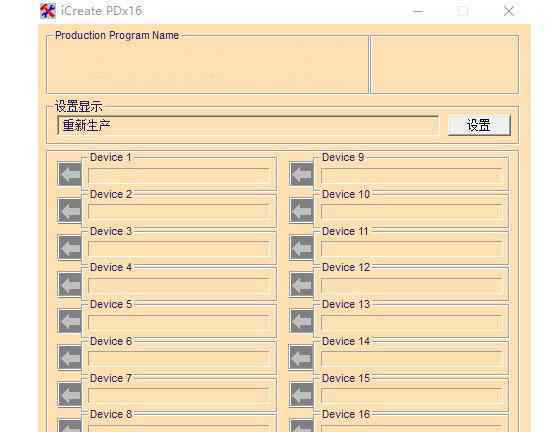Close the iCreate PDx16 window
The width and height of the screenshot is (557, 432).
tap(509, 11)
